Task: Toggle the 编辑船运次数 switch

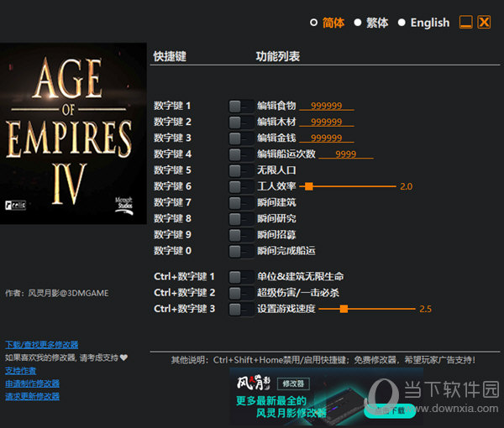Action: click(x=241, y=154)
